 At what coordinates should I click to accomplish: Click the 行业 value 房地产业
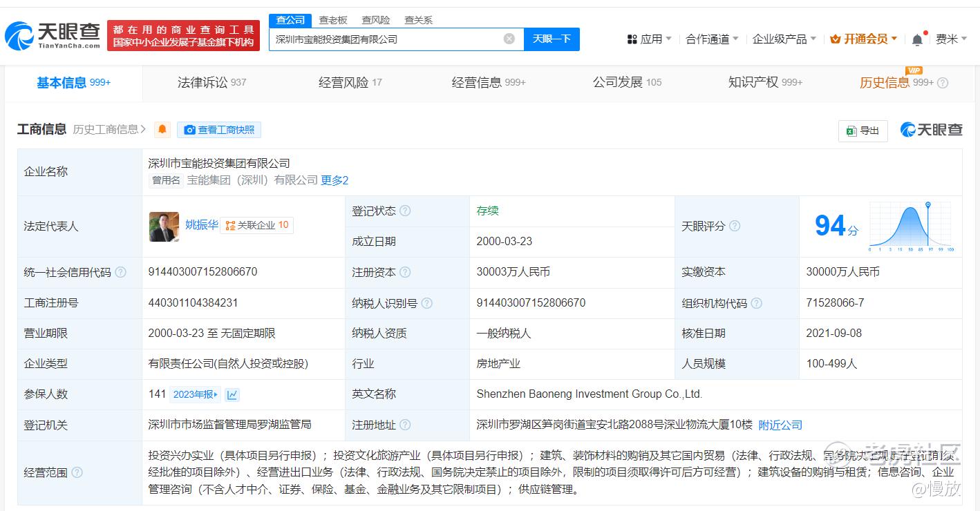tap(498, 363)
